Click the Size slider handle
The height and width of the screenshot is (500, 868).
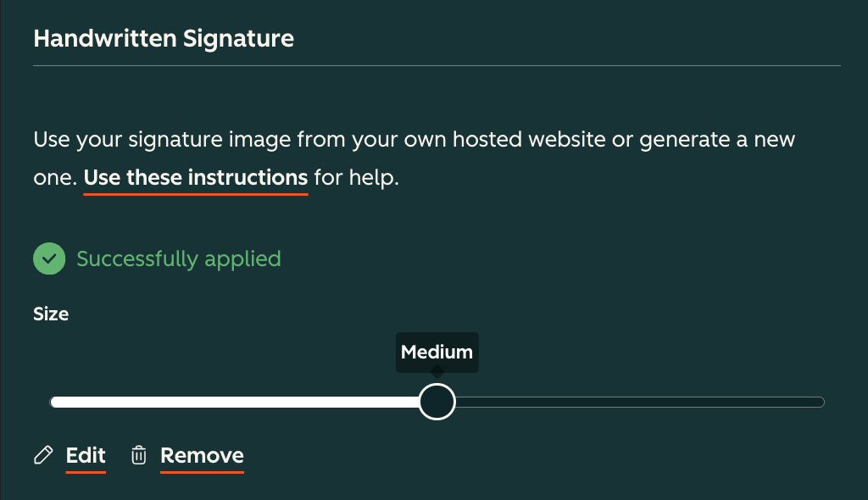(x=437, y=402)
